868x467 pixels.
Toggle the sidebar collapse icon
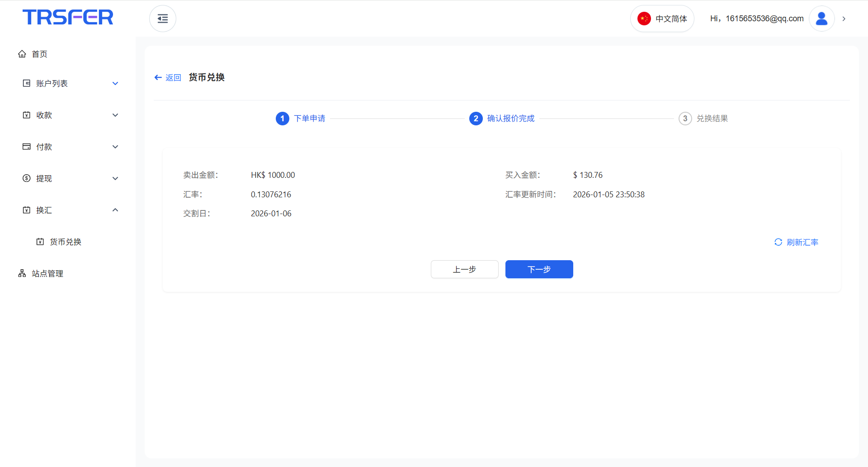point(163,19)
